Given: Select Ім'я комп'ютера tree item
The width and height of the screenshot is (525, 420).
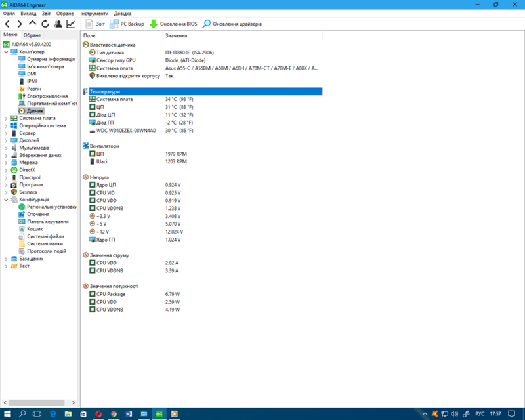Looking at the screenshot, I should click(45, 66).
